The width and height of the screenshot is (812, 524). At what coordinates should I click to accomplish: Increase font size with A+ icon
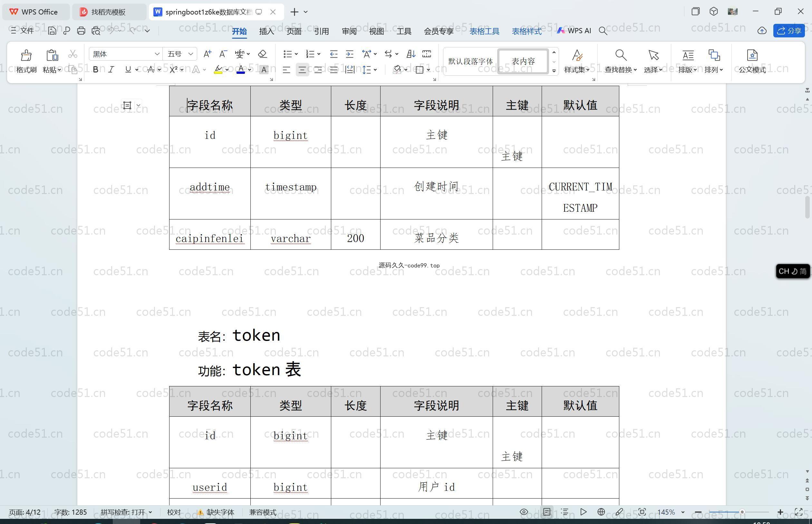click(207, 54)
